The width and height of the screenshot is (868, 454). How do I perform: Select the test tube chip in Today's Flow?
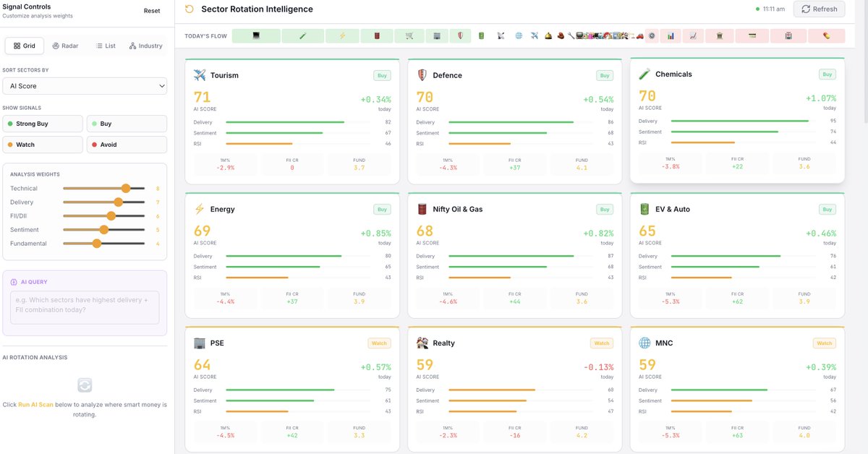pos(303,35)
